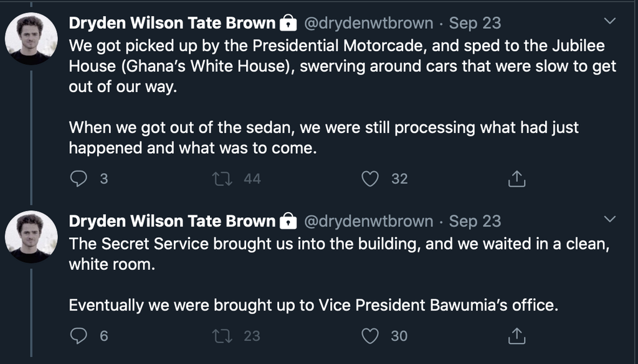Open the Sep 23 timestamp of first tweet

(x=475, y=24)
